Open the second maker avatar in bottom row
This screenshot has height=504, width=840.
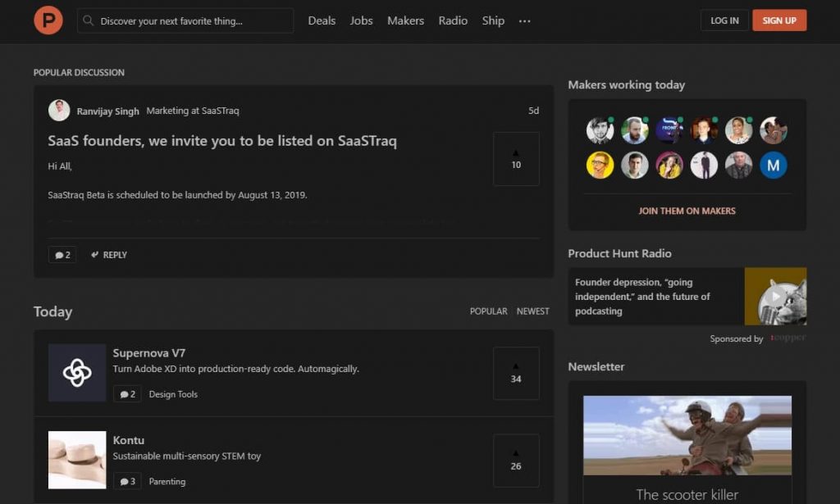635,165
